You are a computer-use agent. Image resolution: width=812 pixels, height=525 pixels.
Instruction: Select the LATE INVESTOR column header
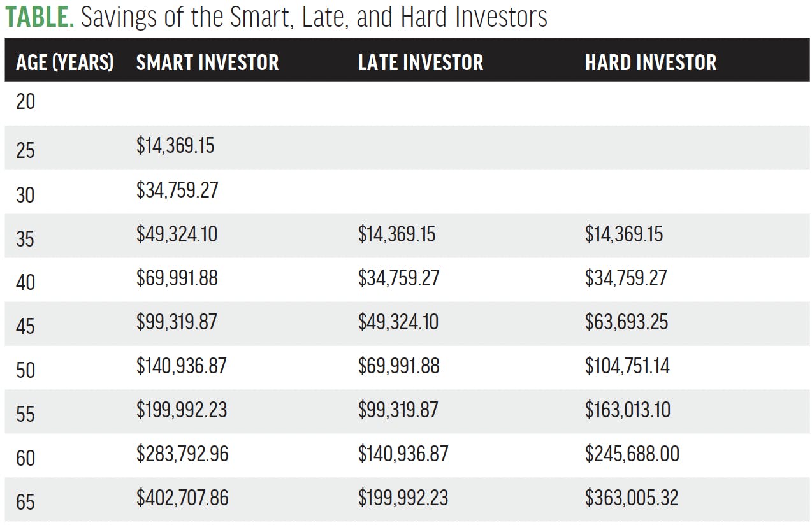[421, 62]
